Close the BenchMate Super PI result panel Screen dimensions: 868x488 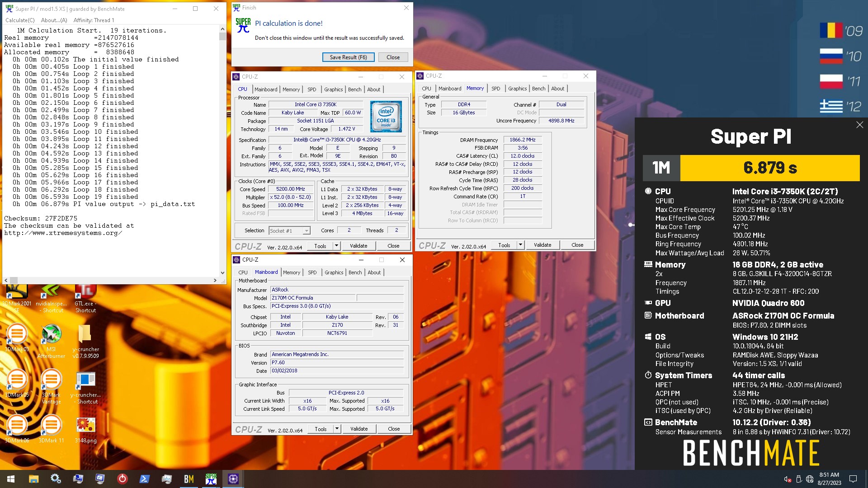click(859, 125)
